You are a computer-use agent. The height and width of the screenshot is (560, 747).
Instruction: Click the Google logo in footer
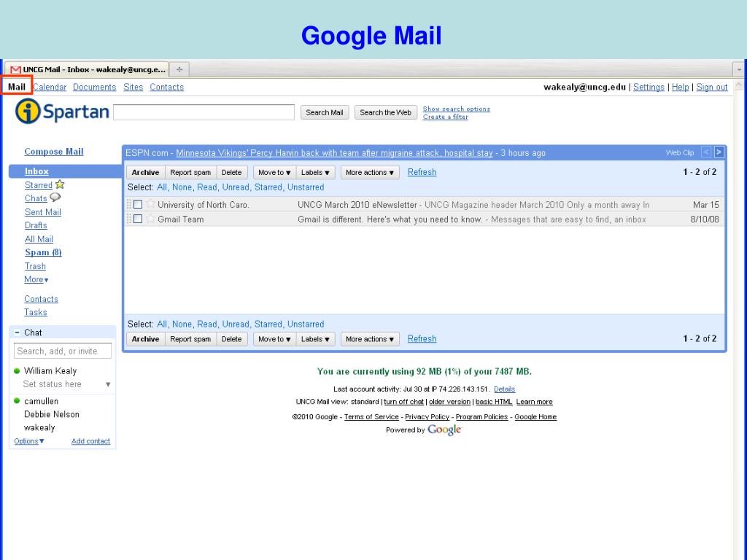(x=444, y=429)
